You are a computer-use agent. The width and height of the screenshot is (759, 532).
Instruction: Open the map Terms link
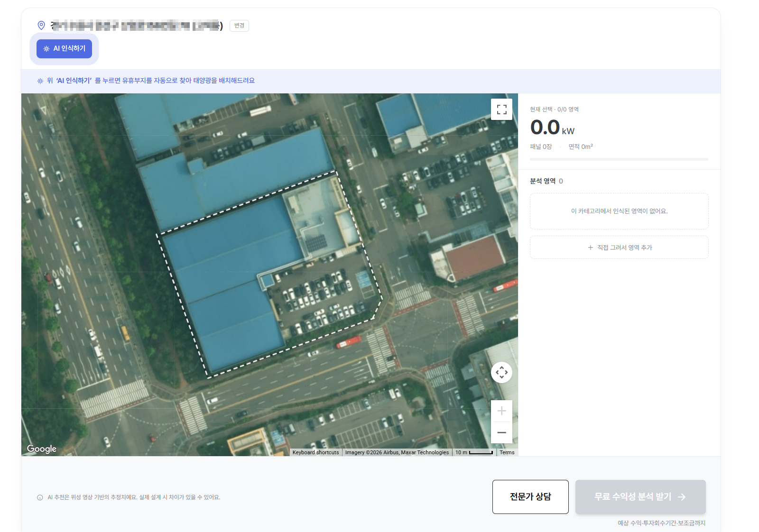pyautogui.click(x=507, y=452)
